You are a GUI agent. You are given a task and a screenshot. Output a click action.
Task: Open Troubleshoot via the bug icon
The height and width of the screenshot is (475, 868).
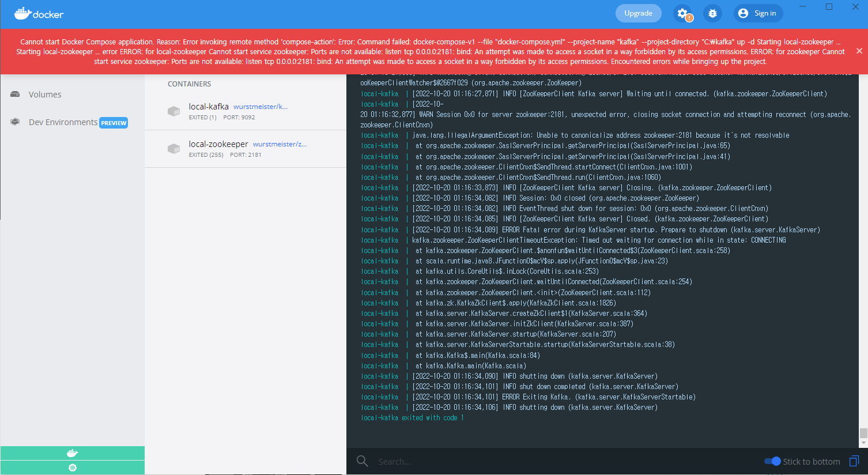(x=712, y=13)
